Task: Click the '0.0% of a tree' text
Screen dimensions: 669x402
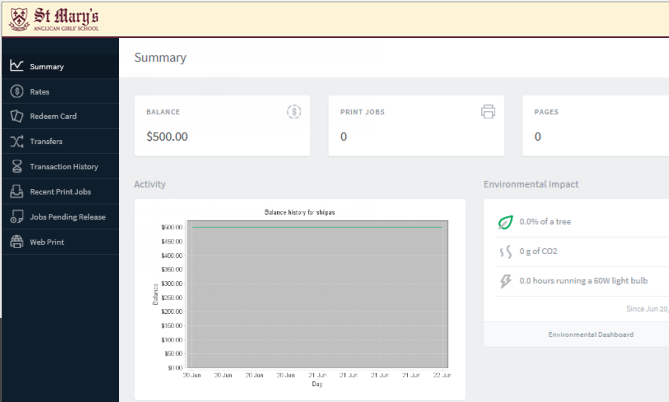Action: coord(545,221)
